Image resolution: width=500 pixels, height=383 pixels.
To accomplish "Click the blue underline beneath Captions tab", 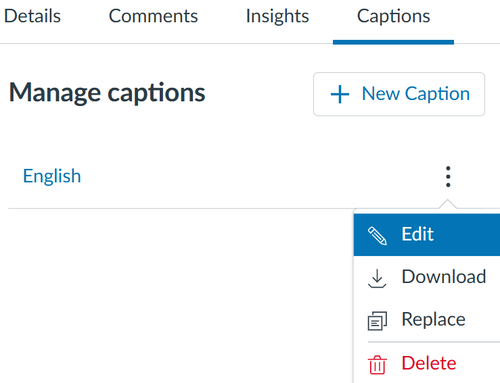I will 393,42.
